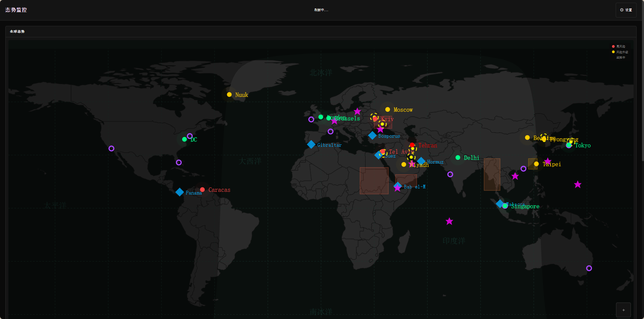Click the Pyongyang yellow dashed marker
Image resolution: width=644 pixels, height=319 pixels.
click(x=544, y=138)
